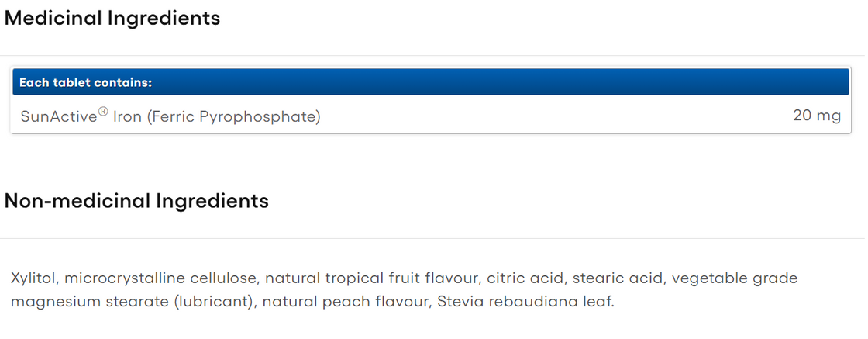This screenshot has height=339, width=868.
Task: Click the word Xylitol
Action: pos(34,278)
